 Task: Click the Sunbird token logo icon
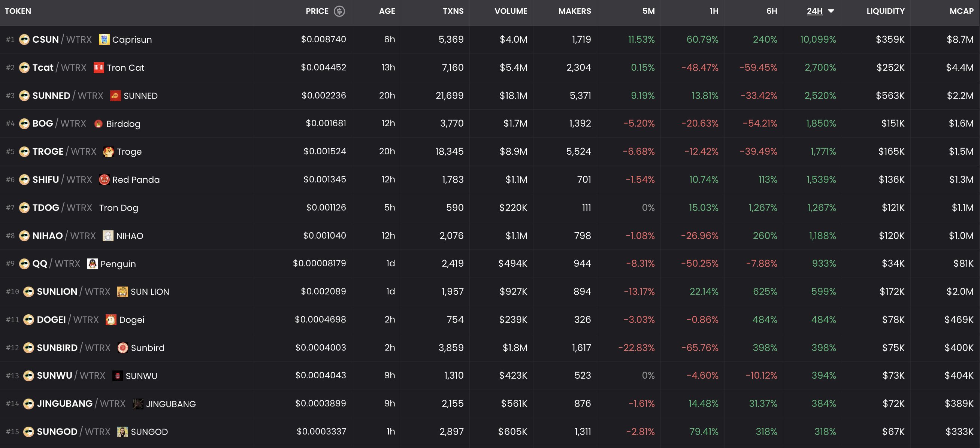pyautogui.click(x=122, y=348)
